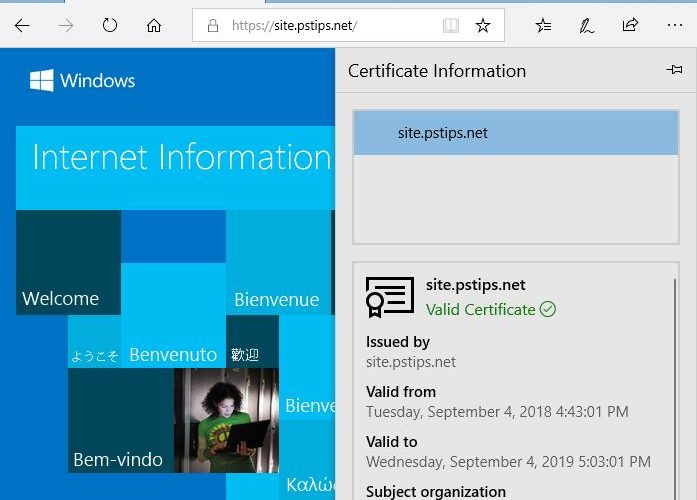The width and height of the screenshot is (697, 500).
Task: Click the Forward arrow button
Action: click(x=66, y=25)
